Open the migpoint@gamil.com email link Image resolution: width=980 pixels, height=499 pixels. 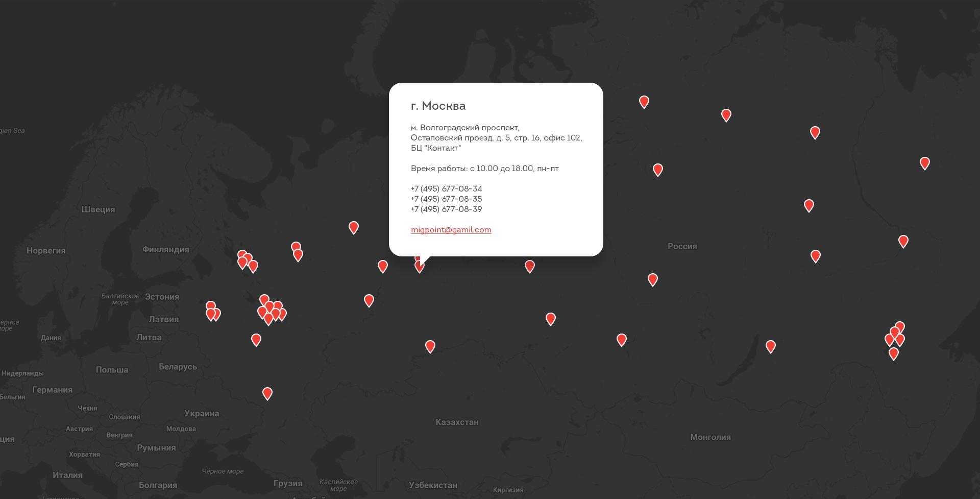pos(451,230)
